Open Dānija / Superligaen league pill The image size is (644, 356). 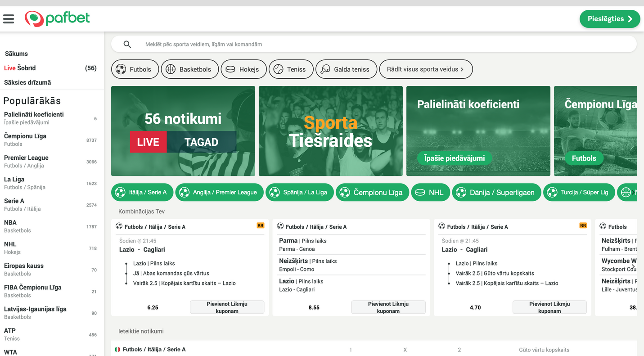point(497,193)
